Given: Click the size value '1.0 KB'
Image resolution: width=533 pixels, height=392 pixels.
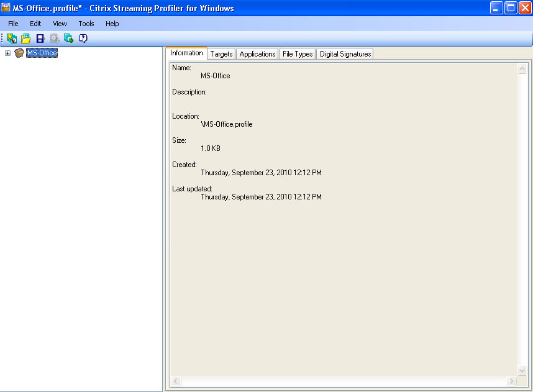Looking at the screenshot, I should click(x=211, y=148).
